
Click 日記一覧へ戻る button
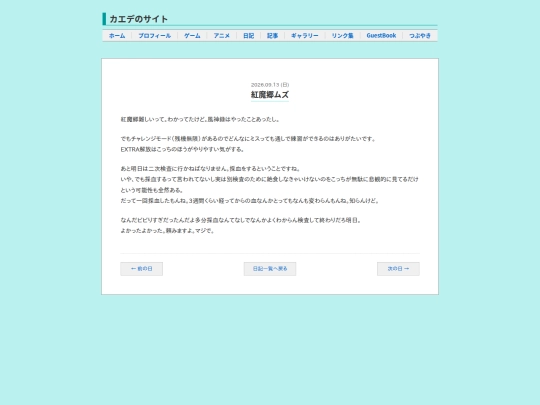(x=270, y=269)
